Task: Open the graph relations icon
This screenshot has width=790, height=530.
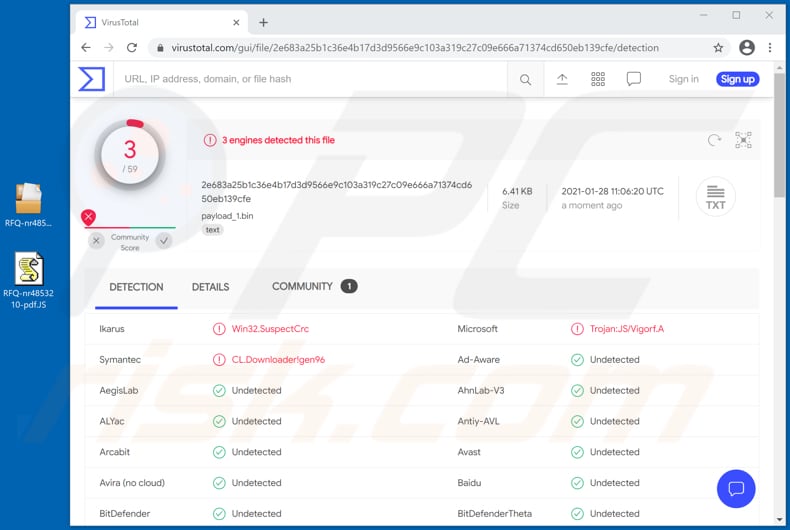Action: pos(743,140)
